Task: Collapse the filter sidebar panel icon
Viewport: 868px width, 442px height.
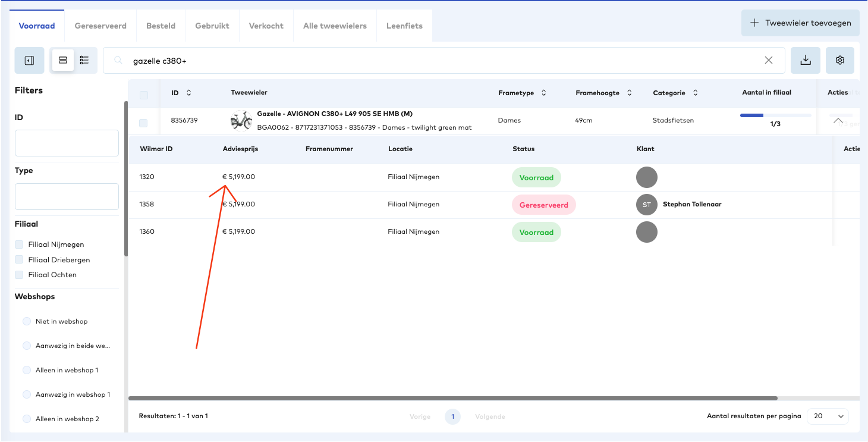Action: coord(29,60)
